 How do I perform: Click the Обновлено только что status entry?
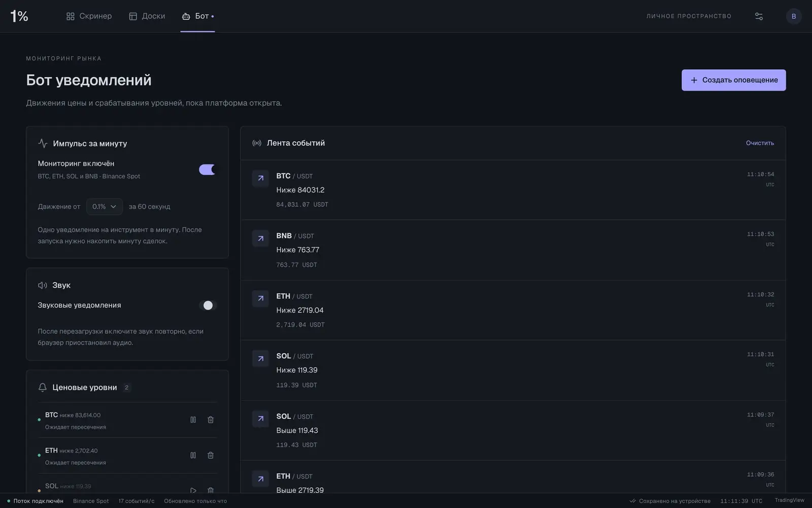pos(195,501)
